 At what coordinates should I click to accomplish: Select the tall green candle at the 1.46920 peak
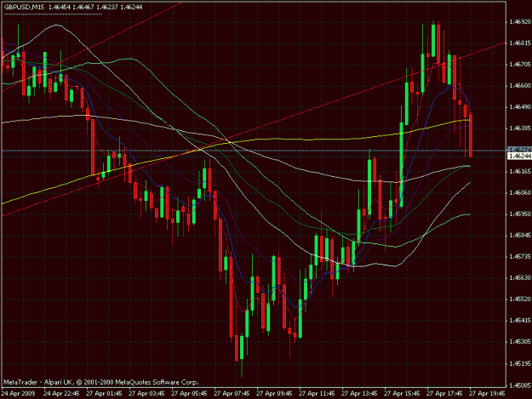point(433,40)
